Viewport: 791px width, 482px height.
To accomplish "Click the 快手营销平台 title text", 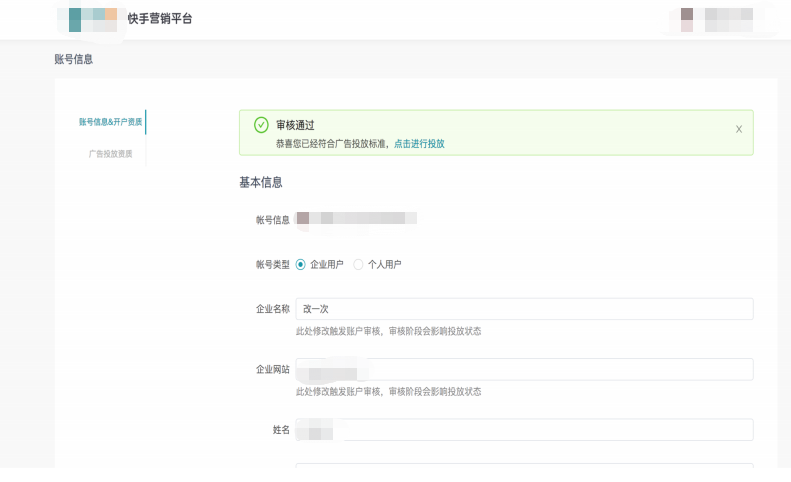I will (159, 19).
